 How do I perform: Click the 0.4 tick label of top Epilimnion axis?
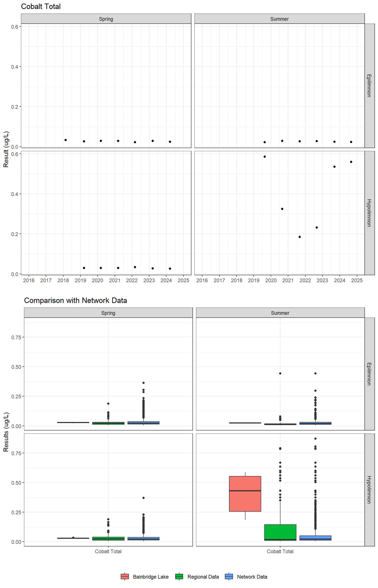(x=14, y=67)
